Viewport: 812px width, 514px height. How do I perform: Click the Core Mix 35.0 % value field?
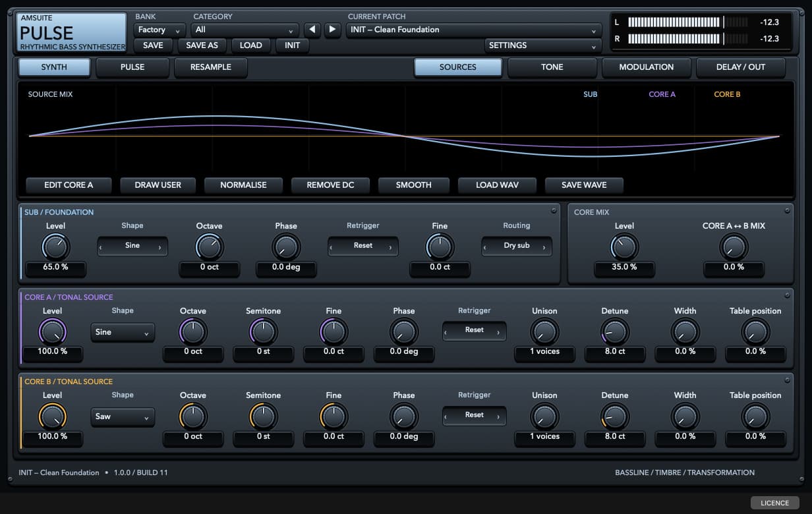coord(624,268)
